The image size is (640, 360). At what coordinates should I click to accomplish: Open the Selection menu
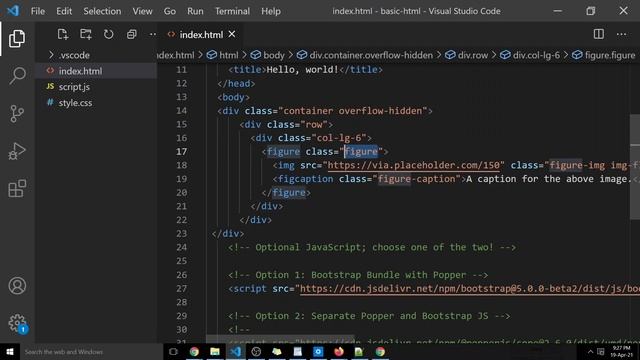coord(102,11)
